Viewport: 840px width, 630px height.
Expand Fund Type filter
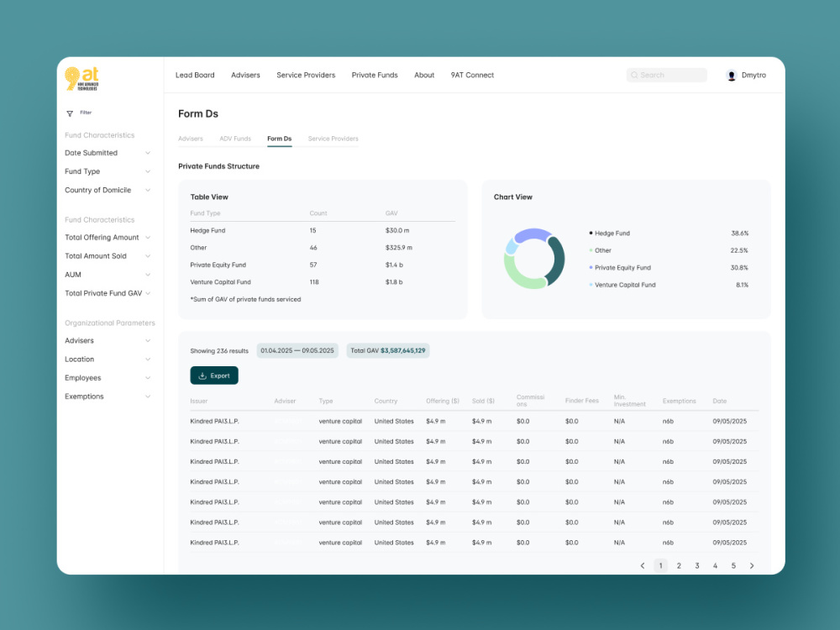(108, 171)
